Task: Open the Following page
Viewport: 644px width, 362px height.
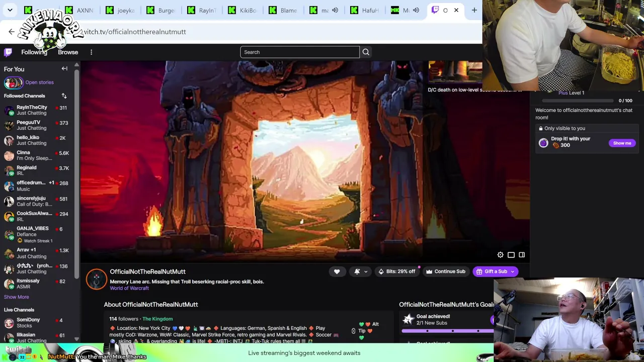Action: point(34,52)
